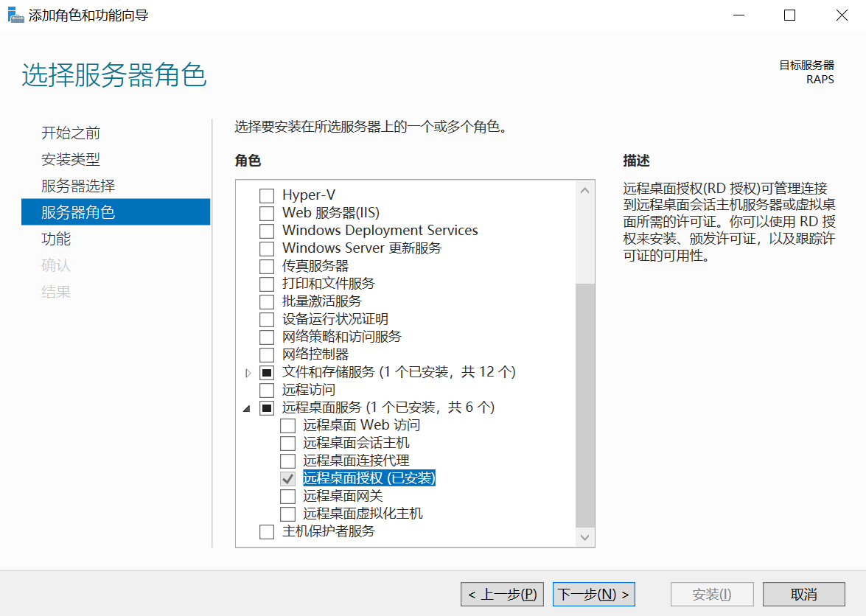
Task: Enable the Web 服务器(IIS) checkbox
Action: point(267,213)
